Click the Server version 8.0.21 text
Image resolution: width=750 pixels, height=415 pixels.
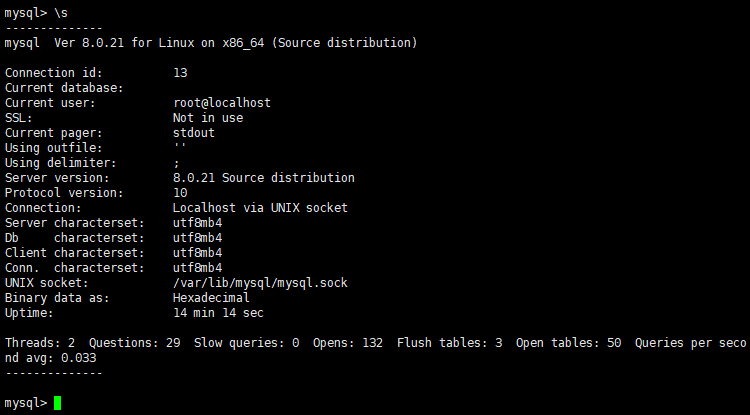(x=264, y=178)
